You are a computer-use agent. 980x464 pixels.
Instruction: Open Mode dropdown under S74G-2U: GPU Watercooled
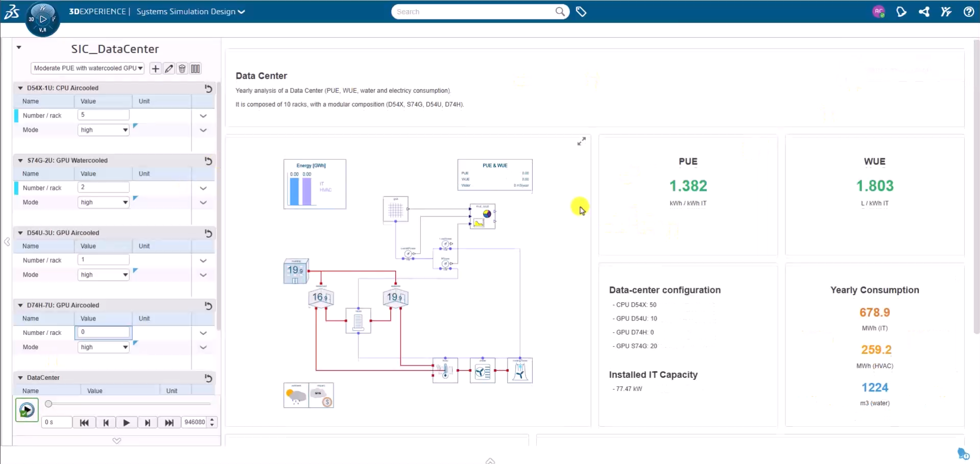[104, 203]
